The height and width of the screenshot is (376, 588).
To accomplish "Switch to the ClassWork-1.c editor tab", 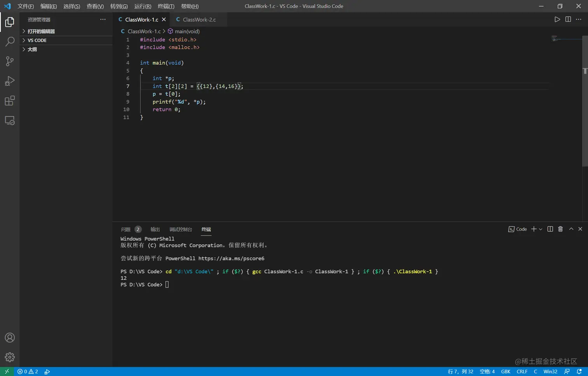I will coord(141,19).
